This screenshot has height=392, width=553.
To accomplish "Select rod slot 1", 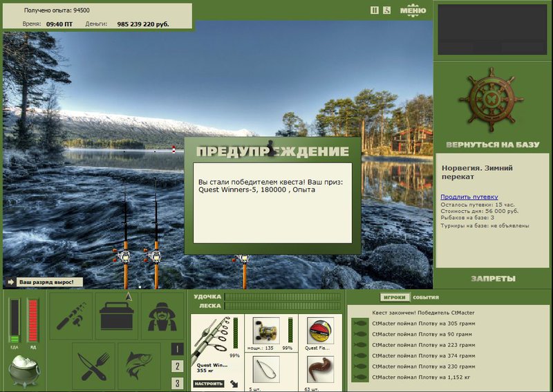I will coord(177,349).
